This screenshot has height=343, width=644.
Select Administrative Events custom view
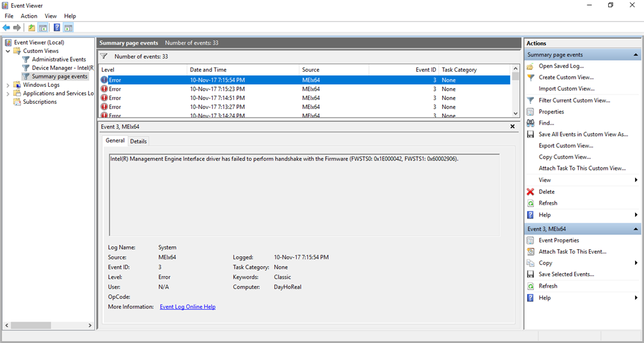point(58,60)
